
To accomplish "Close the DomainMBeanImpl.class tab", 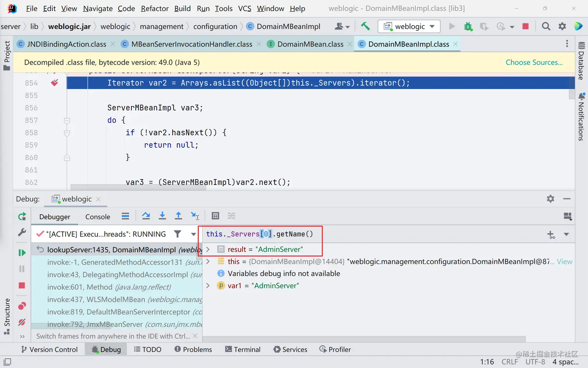I will pos(455,44).
